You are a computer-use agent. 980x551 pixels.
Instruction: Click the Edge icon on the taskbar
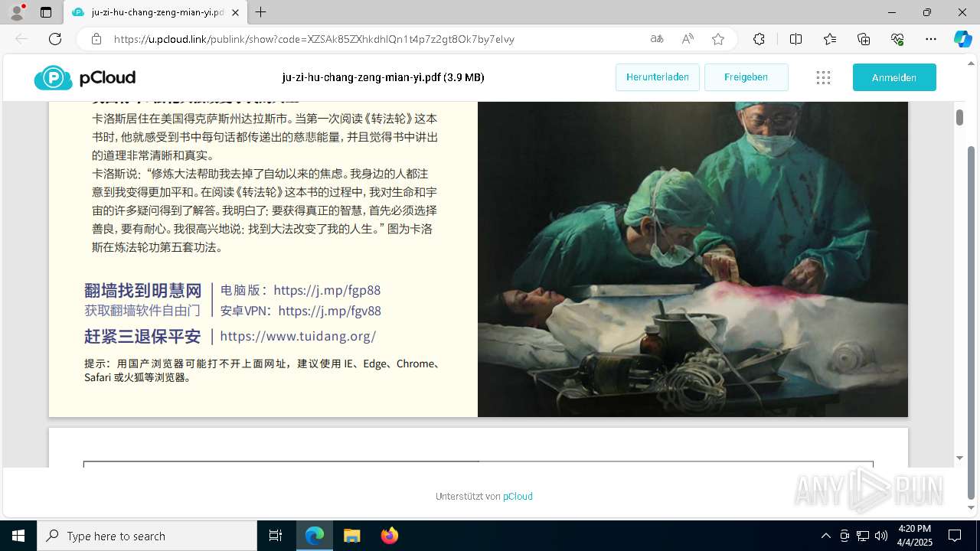click(x=315, y=536)
